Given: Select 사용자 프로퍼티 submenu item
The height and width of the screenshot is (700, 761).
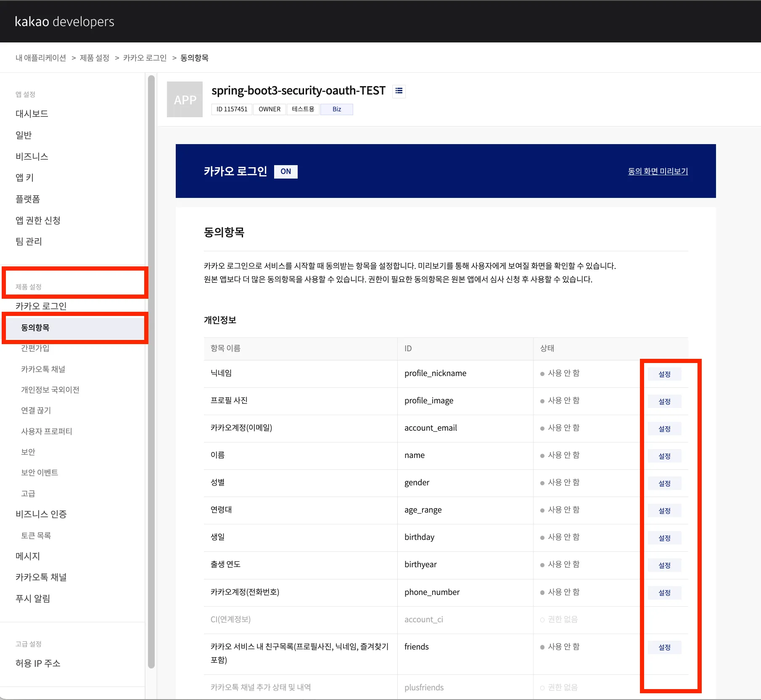Looking at the screenshot, I should (x=47, y=432).
